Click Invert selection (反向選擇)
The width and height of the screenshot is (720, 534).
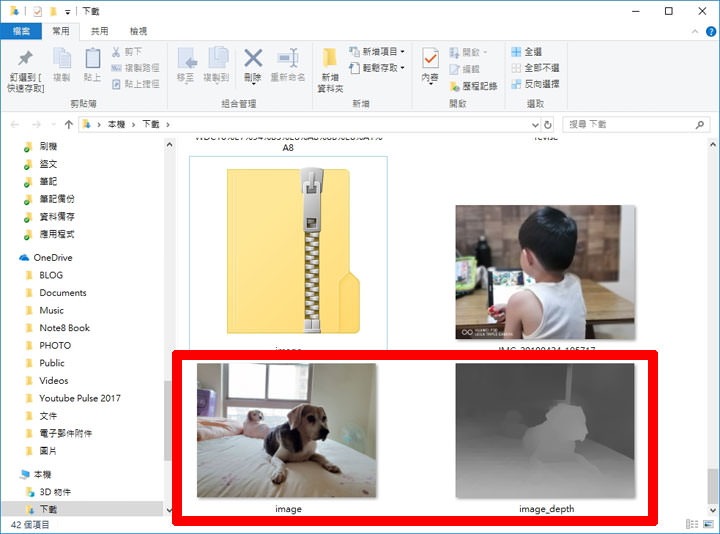tap(535, 84)
